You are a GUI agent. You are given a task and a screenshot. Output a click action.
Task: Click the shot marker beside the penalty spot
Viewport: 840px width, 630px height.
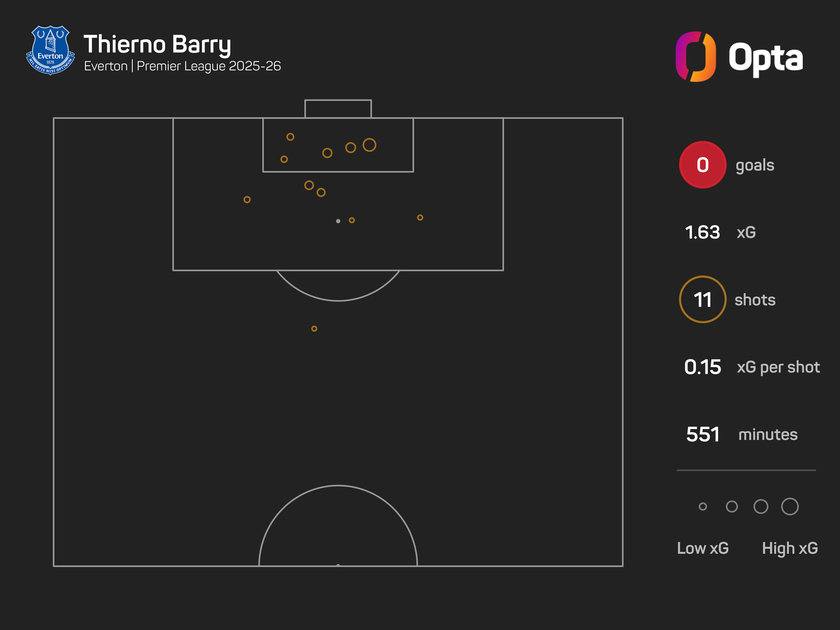[x=352, y=220]
